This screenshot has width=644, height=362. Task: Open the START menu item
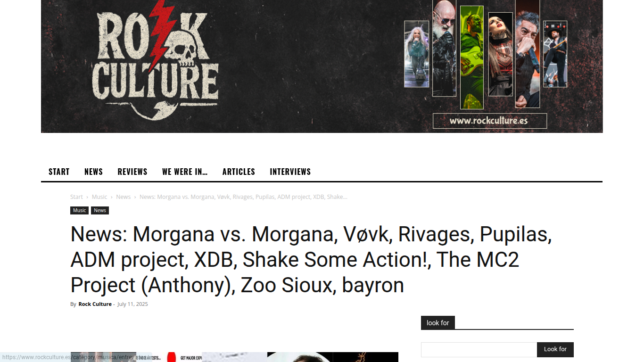pyautogui.click(x=59, y=172)
